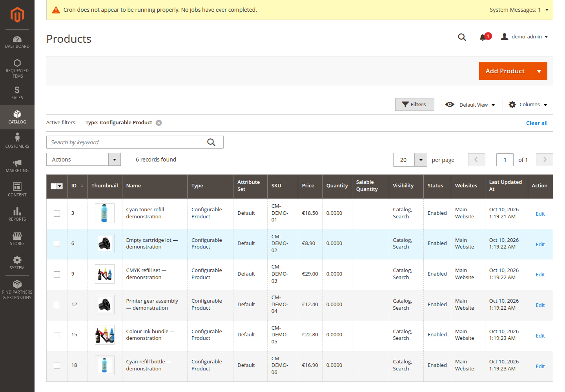Screen dimensions: 565x392
Task: Open the Columns dropdown
Action: 528,105
